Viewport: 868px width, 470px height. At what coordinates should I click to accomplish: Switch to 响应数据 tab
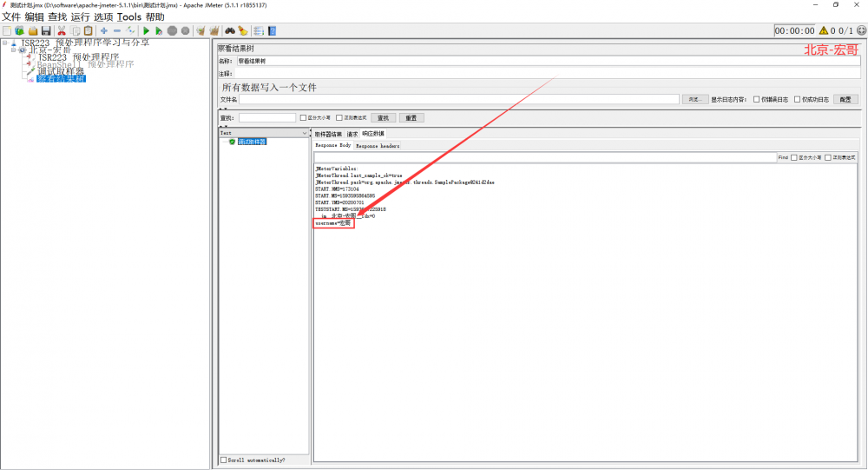(373, 134)
